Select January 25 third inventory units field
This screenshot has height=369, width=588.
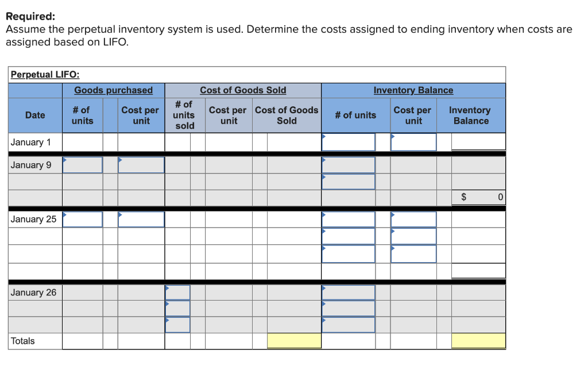coord(349,254)
